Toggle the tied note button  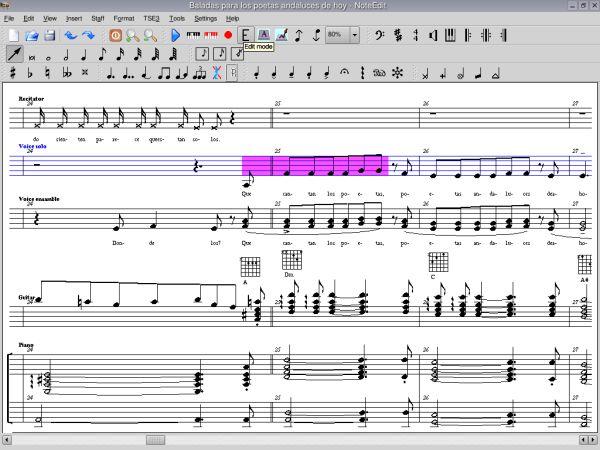[146, 73]
